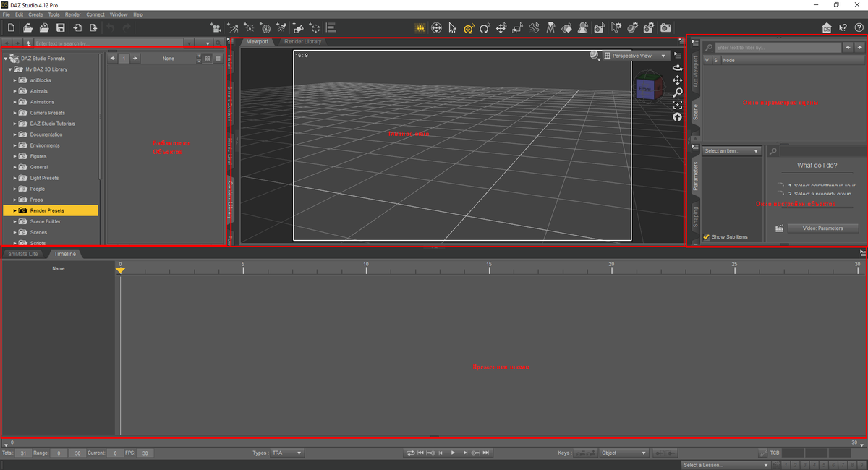Image resolution: width=868 pixels, height=470 pixels.
Task: Click the viewport Frame zoom magnifier icon
Action: point(678,93)
